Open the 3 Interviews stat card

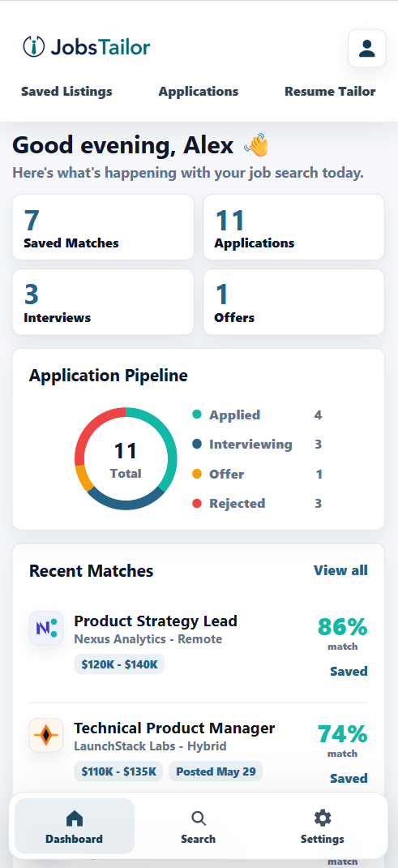[x=104, y=303]
